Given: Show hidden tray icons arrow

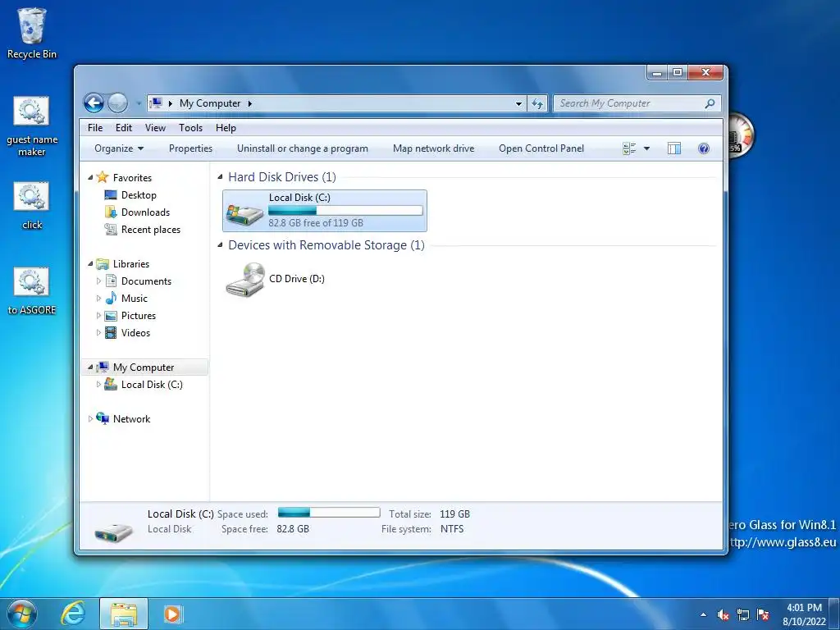Looking at the screenshot, I should point(703,614).
